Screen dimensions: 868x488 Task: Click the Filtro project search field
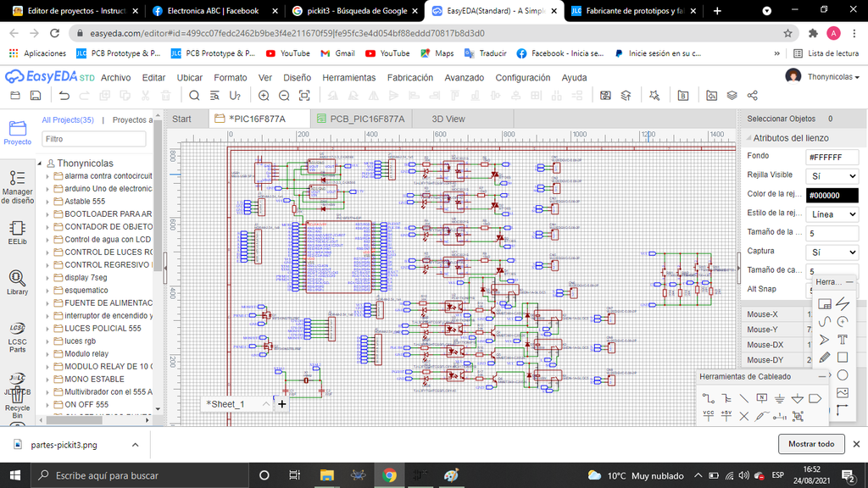coord(93,139)
